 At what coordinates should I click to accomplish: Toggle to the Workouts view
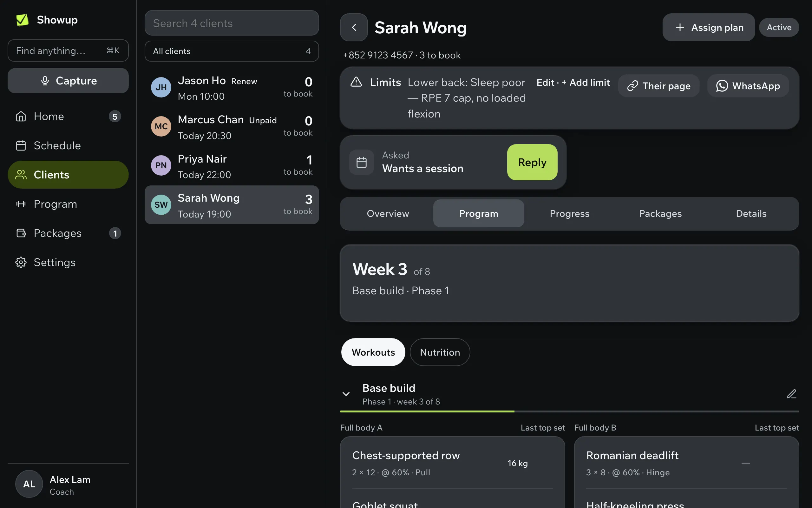pyautogui.click(x=373, y=352)
